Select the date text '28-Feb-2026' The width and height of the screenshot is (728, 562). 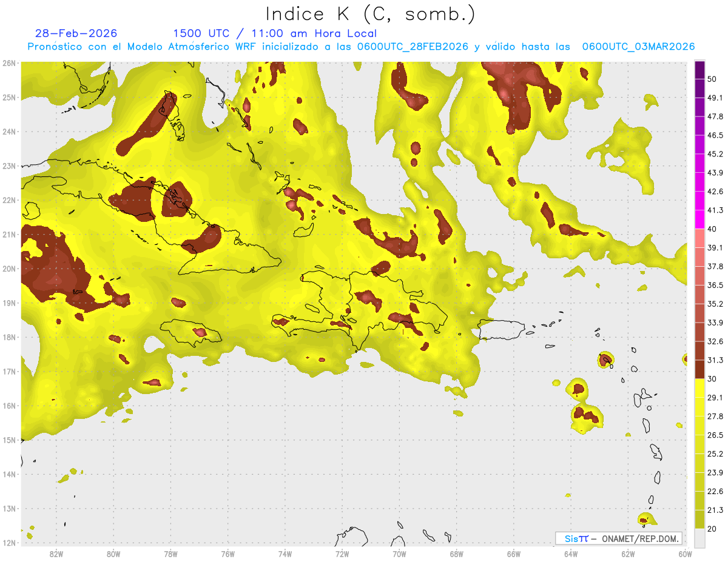coord(76,33)
